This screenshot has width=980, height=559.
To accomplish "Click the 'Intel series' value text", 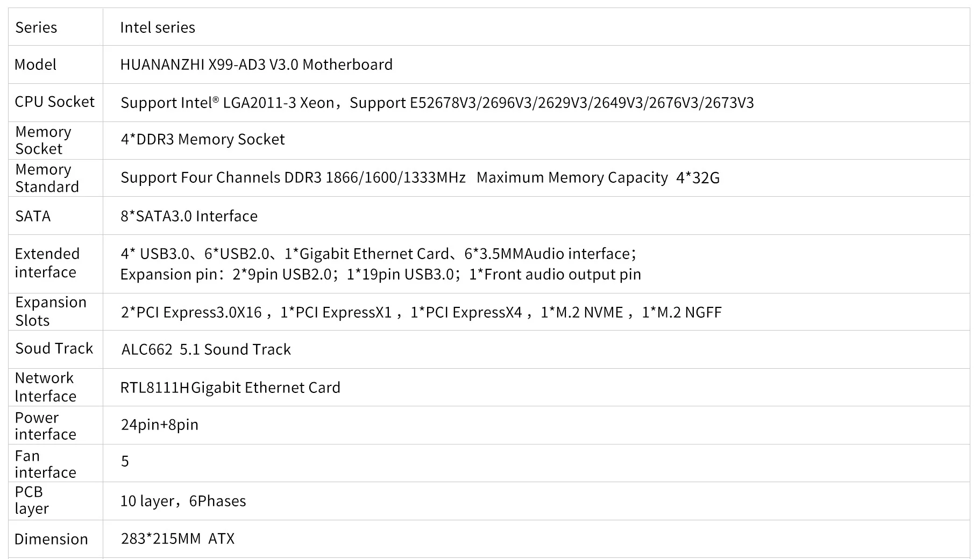I will [157, 27].
